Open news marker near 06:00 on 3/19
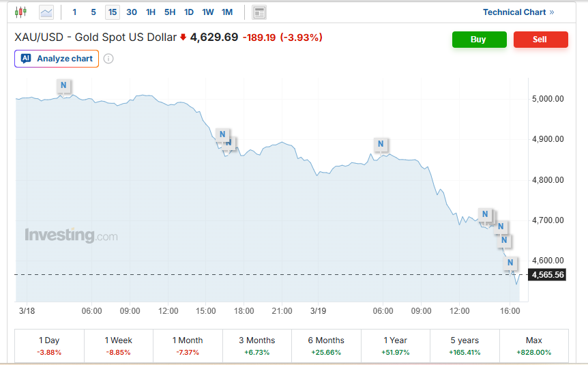This screenshot has height=365, width=588. pos(381,145)
